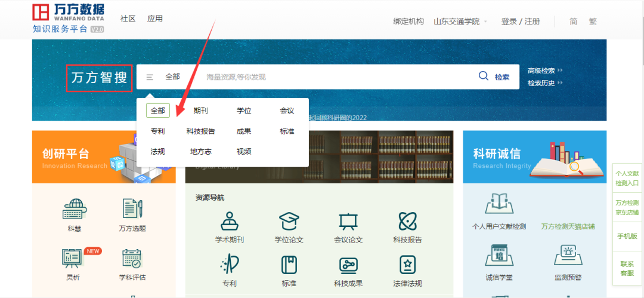Image resolution: width=644 pixels, height=298 pixels.
Task: Click 登录 / 注册 link
Action: [x=521, y=21]
